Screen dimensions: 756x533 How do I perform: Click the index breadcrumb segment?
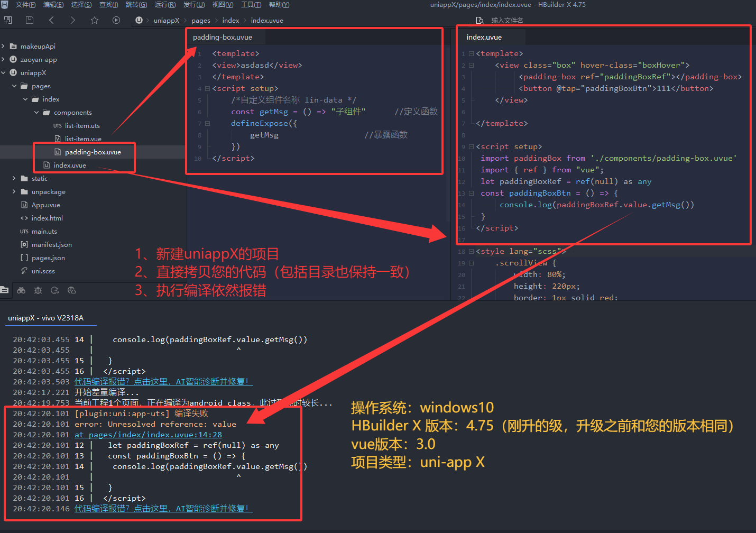click(231, 21)
